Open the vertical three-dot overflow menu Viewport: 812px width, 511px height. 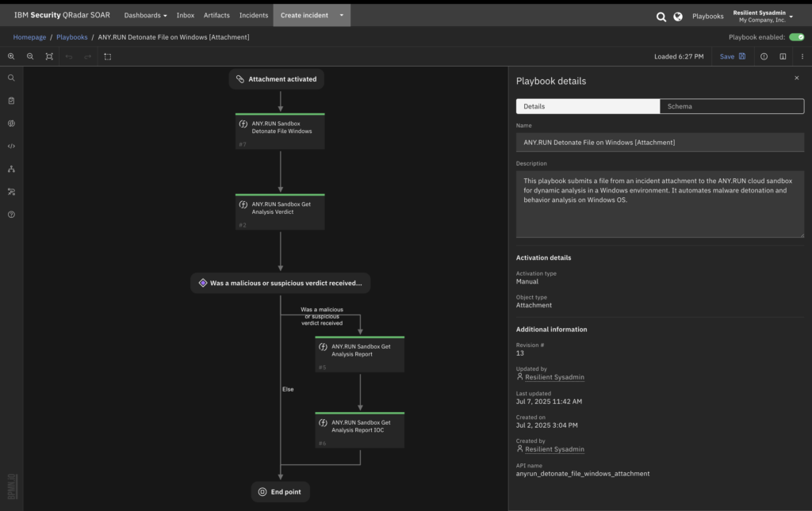[802, 56]
